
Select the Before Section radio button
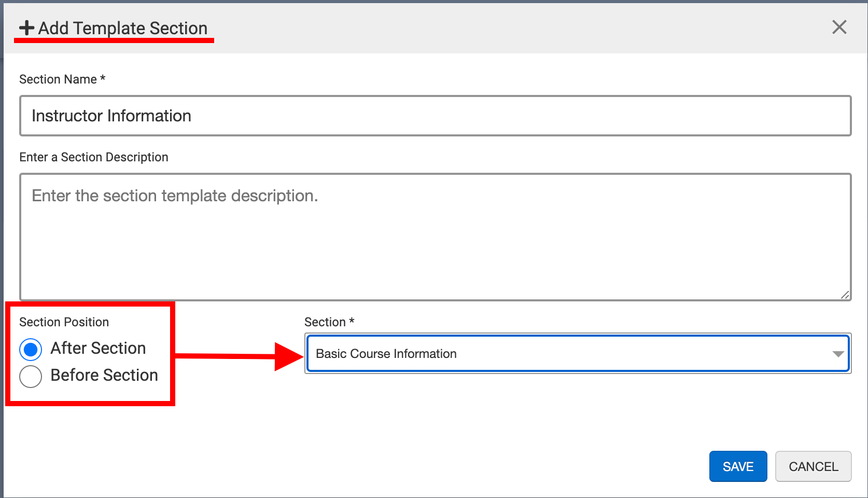[x=31, y=376]
